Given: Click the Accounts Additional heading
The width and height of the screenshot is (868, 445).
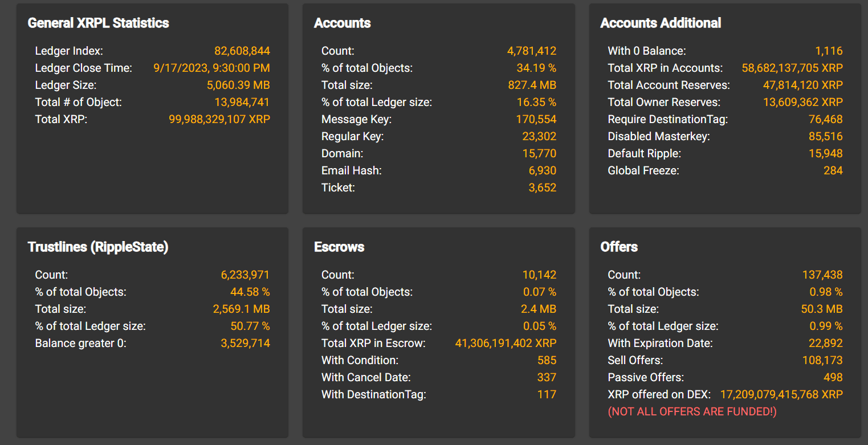Looking at the screenshot, I should click(661, 23).
